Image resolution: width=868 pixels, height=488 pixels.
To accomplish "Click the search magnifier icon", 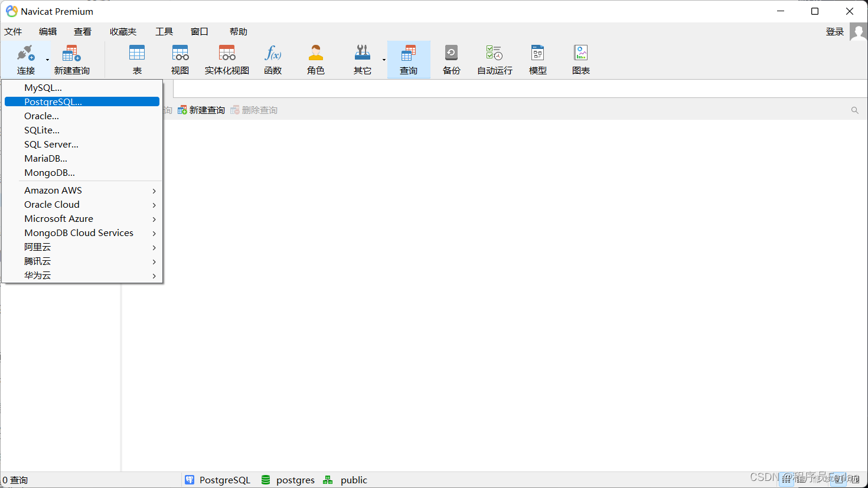I will tap(854, 110).
